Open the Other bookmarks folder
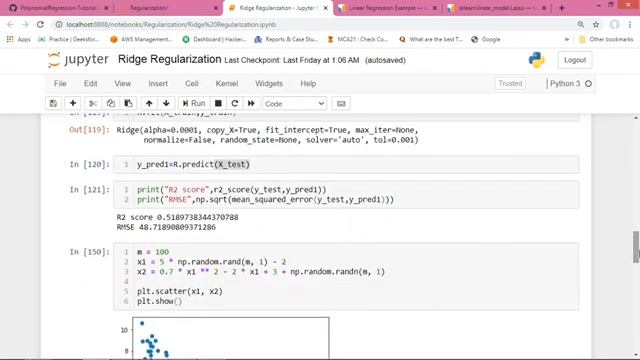 pos(606,40)
